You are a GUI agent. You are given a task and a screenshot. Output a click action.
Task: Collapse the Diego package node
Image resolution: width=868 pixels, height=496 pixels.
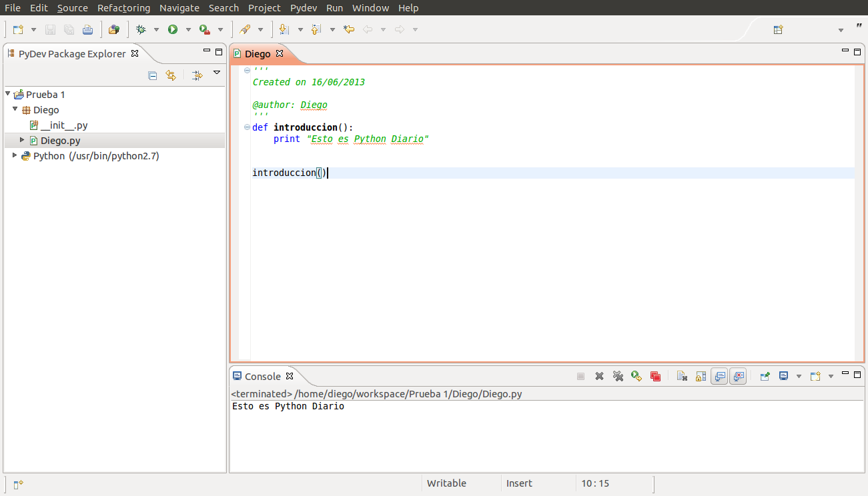point(15,109)
